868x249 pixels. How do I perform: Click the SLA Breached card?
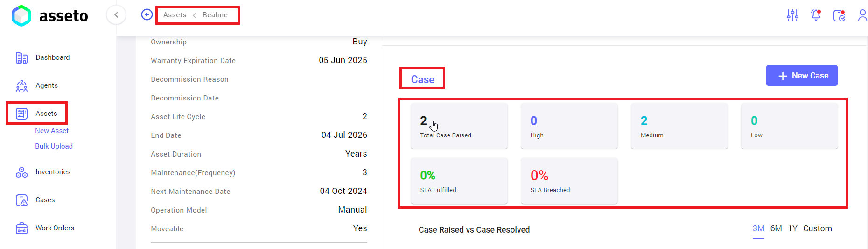[569, 180]
